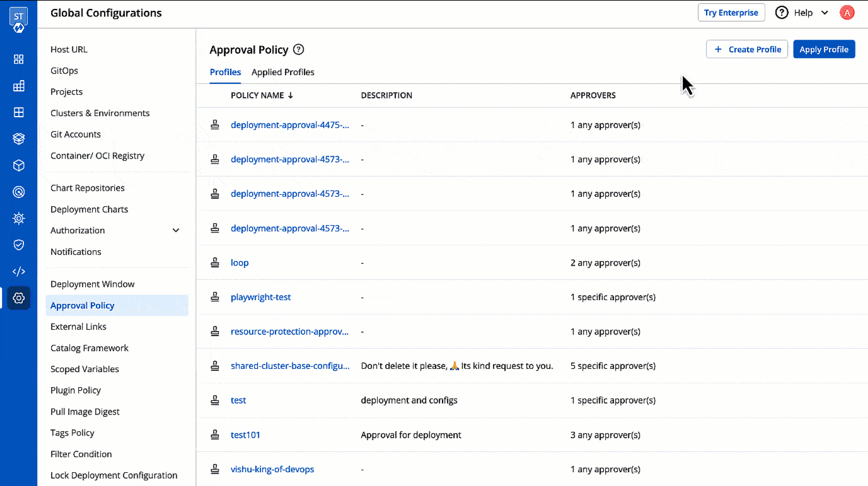Select the Security shield icon in the sidebar
868x486 pixels.
point(18,245)
